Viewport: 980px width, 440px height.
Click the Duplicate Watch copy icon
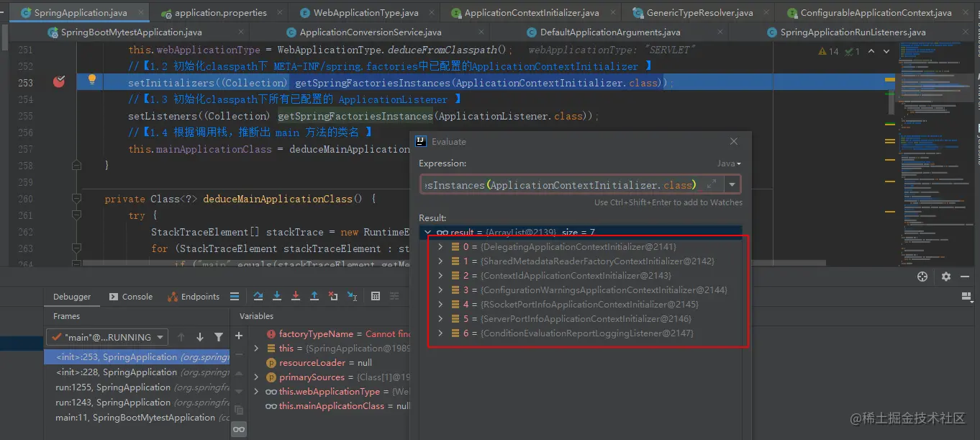pyautogui.click(x=239, y=410)
